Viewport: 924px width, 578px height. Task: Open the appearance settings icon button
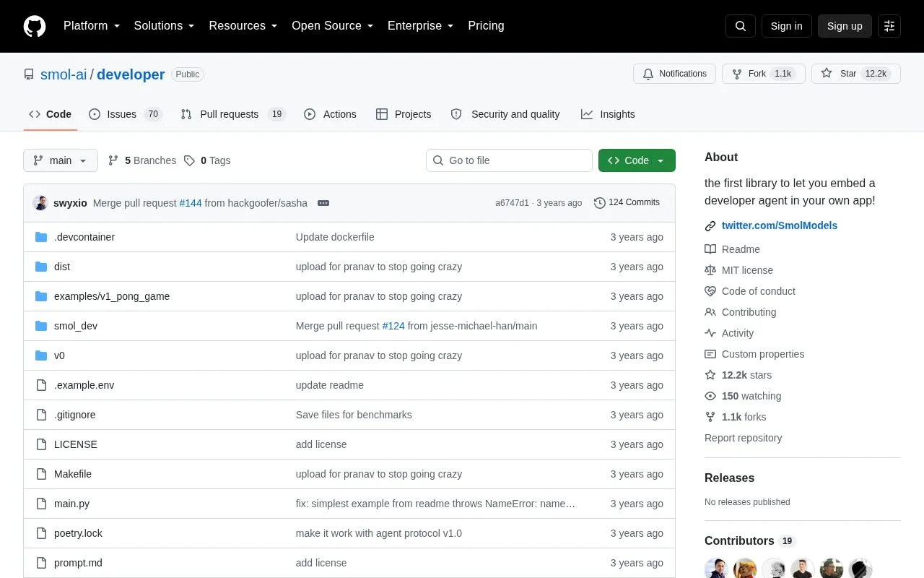[889, 26]
